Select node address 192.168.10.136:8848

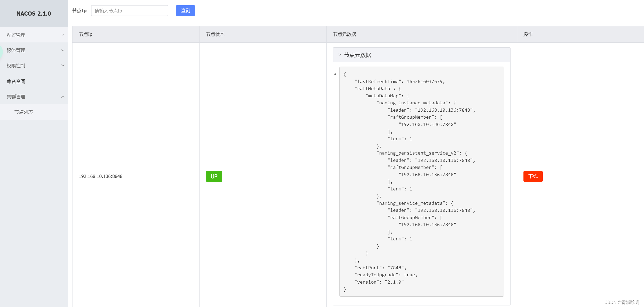coord(101,176)
